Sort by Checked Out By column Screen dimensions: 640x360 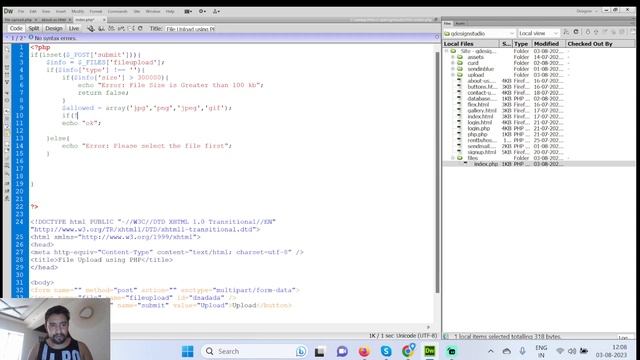[x=600, y=44]
